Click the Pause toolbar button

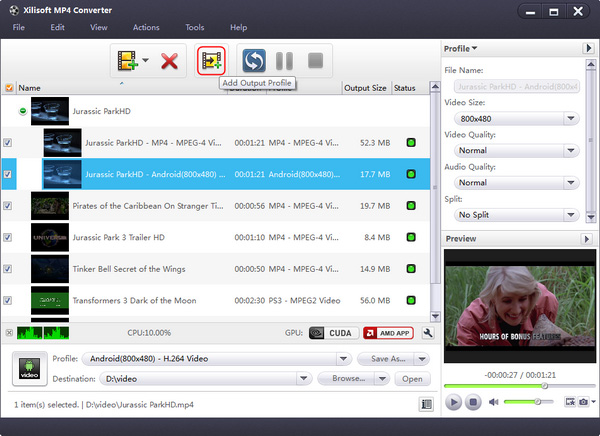click(x=284, y=61)
